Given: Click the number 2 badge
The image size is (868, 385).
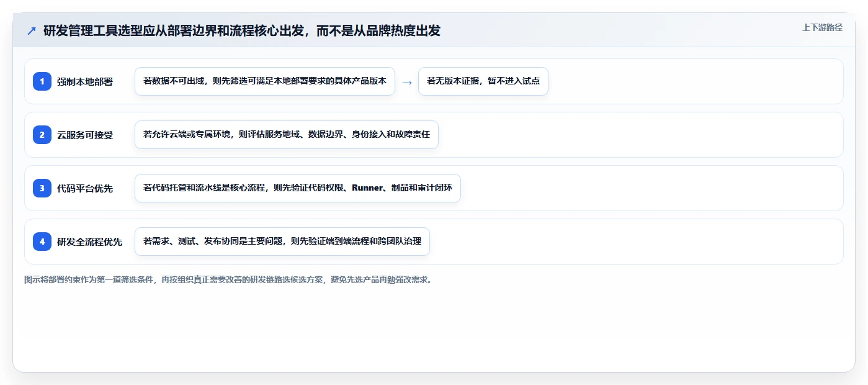Looking at the screenshot, I should tap(42, 135).
